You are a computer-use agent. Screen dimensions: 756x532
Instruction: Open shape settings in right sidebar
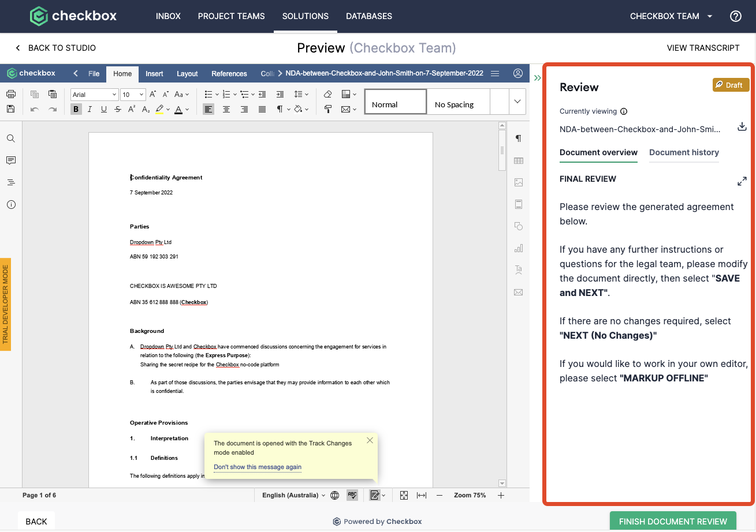[x=518, y=226]
